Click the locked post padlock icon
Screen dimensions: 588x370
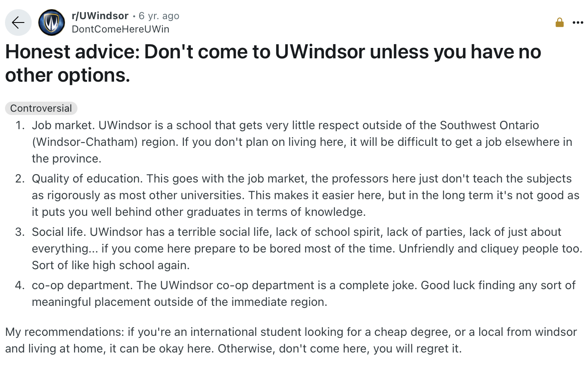pyautogui.click(x=559, y=22)
